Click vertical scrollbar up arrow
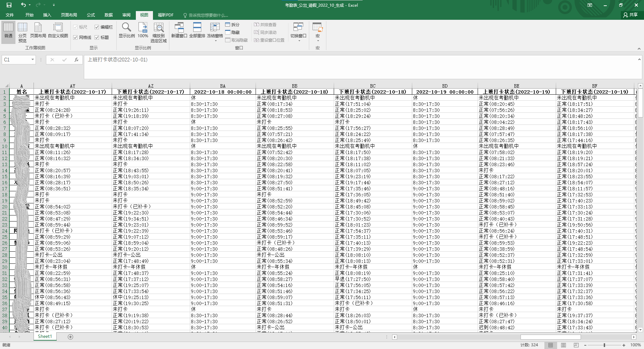The image size is (644, 349). pos(640,86)
